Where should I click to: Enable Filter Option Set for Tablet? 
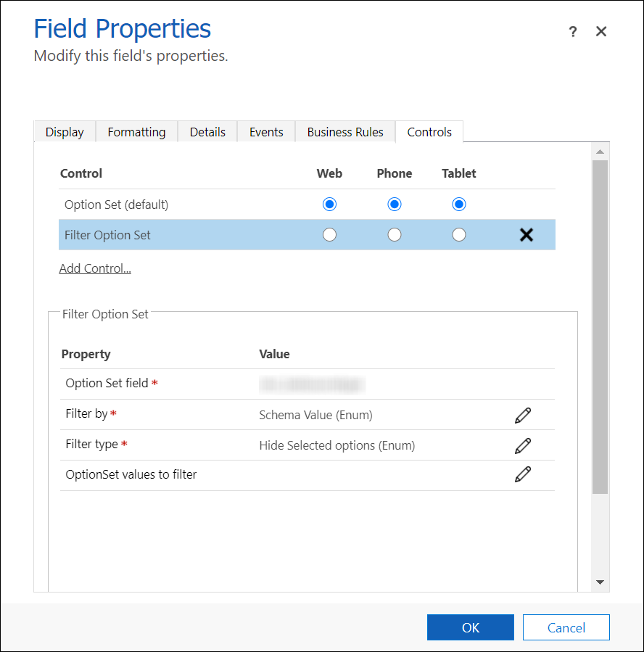[458, 235]
